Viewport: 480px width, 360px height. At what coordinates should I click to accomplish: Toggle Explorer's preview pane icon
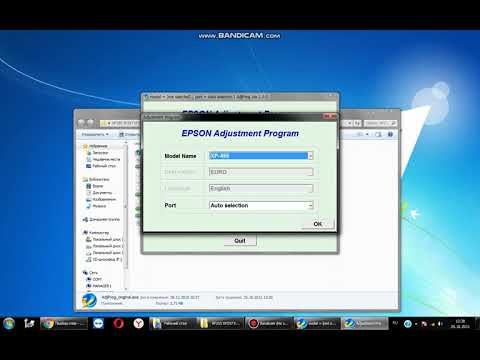tap(378, 134)
